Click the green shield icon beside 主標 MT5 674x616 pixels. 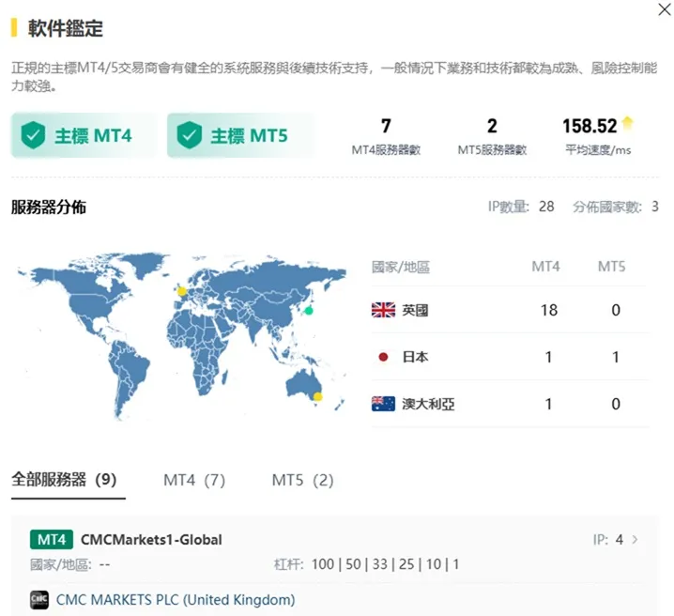[x=189, y=135]
